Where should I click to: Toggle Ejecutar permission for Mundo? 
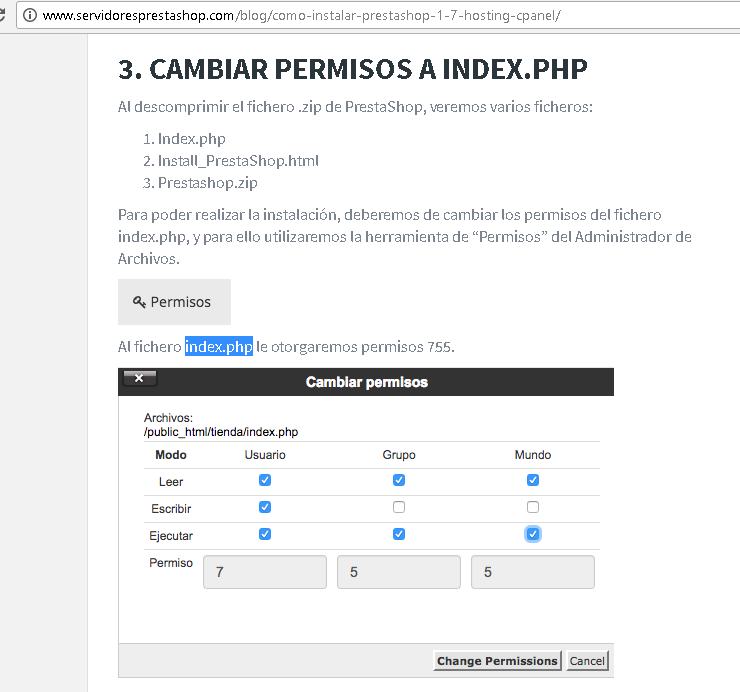tap(533, 534)
